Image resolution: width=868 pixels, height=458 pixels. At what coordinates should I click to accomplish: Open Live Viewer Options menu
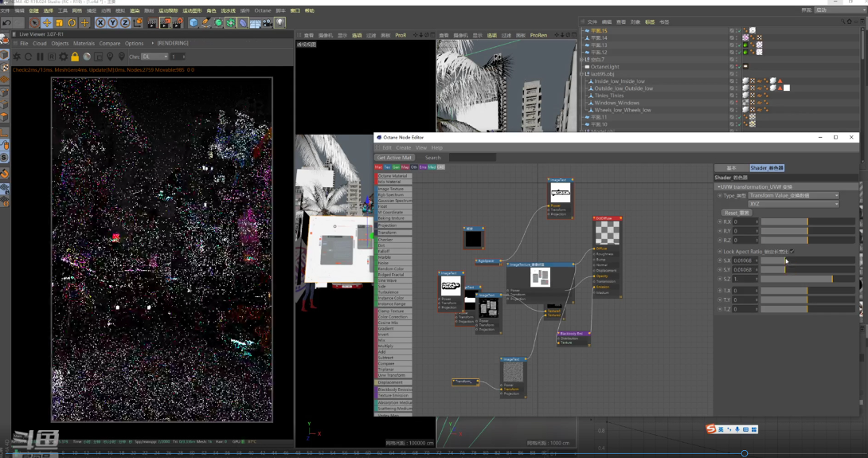coord(134,43)
